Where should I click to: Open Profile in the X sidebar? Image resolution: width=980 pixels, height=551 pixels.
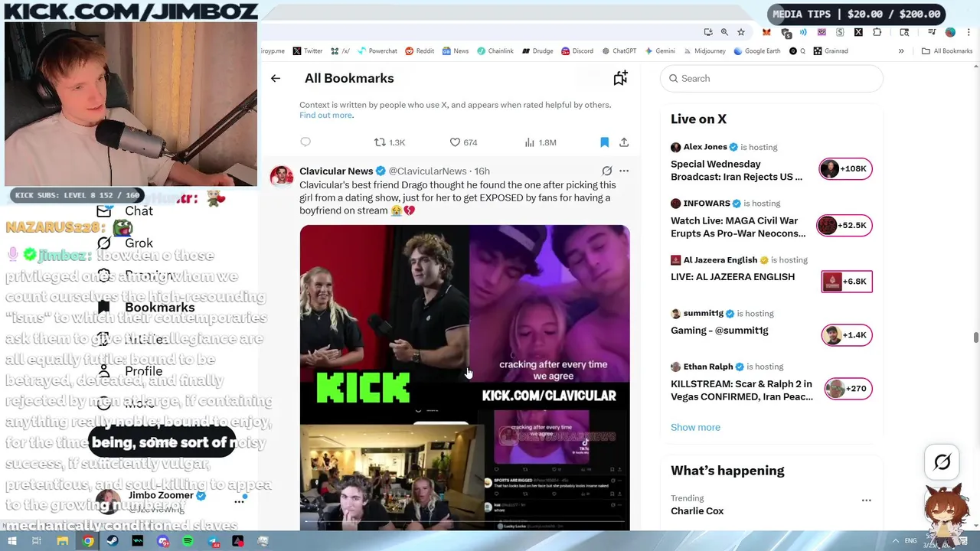click(x=130, y=372)
